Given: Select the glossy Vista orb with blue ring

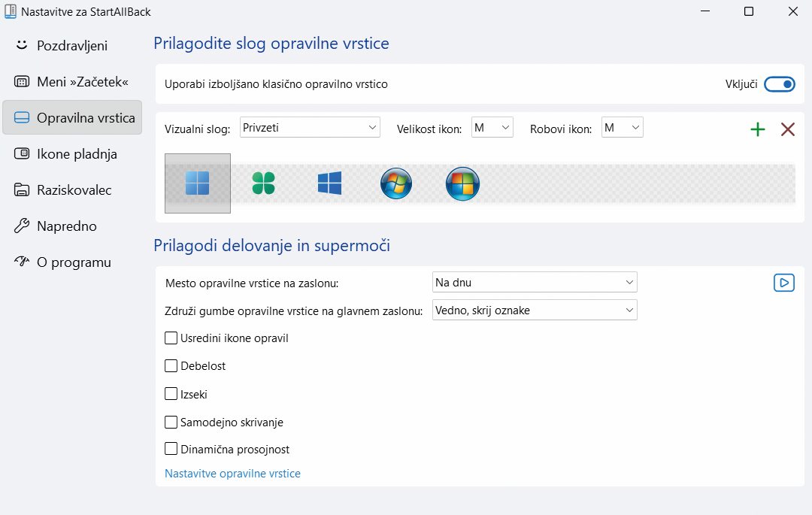Looking at the screenshot, I should (x=462, y=183).
